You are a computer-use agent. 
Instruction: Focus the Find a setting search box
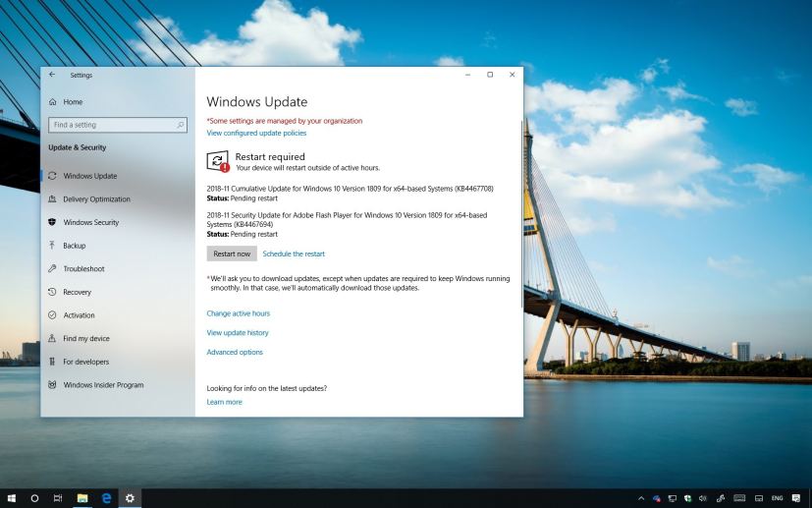click(118, 125)
